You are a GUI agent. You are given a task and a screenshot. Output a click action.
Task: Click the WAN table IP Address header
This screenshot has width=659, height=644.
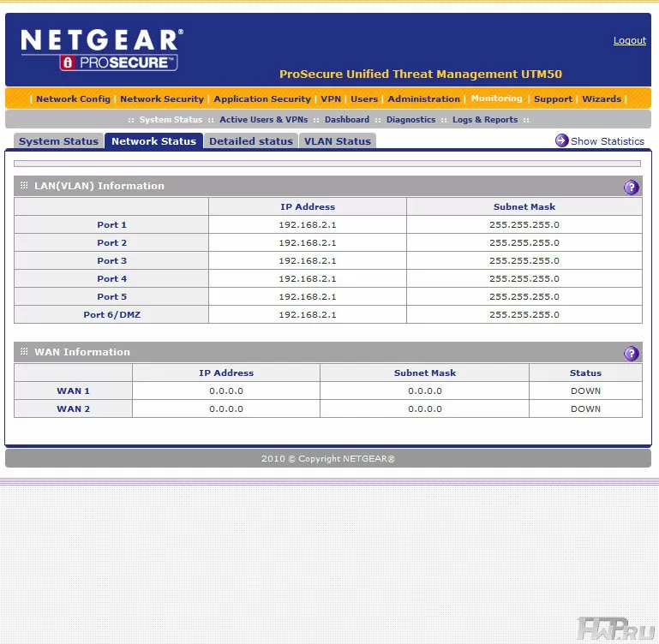pos(226,373)
